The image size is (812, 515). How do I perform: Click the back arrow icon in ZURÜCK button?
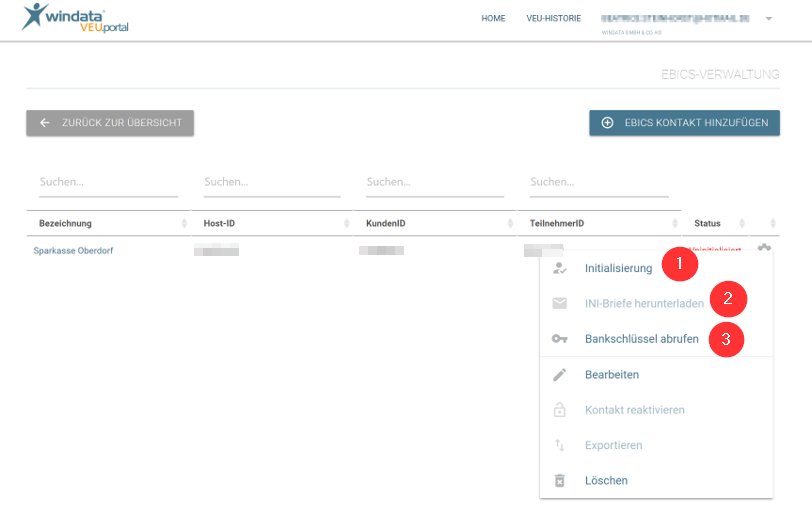pyautogui.click(x=45, y=123)
